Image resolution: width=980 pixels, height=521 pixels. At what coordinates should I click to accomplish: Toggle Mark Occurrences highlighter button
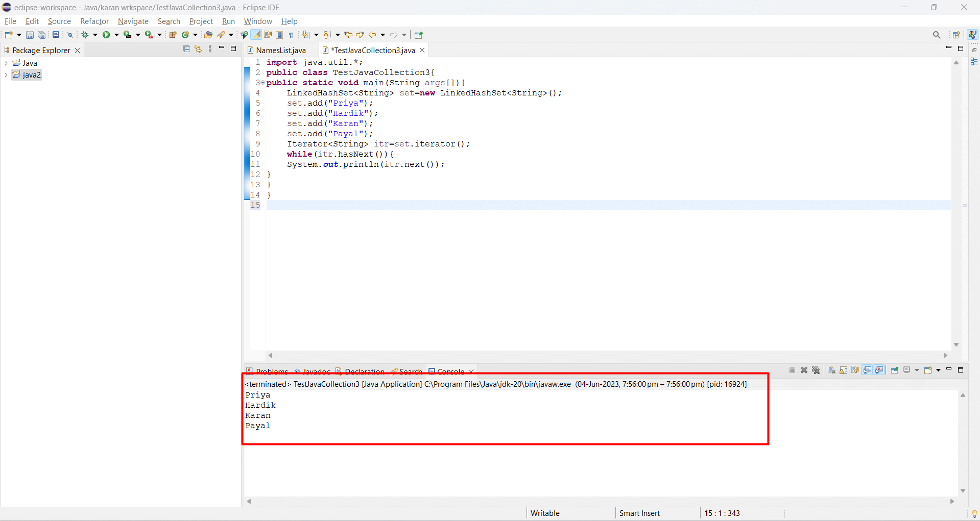pyautogui.click(x=256, y=35)
